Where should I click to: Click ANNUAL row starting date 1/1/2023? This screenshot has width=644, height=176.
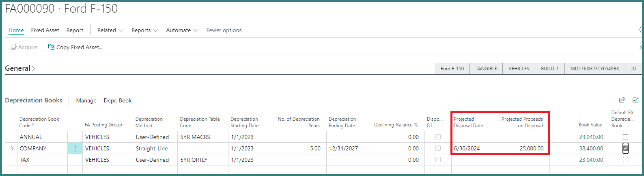coord(242,137)
